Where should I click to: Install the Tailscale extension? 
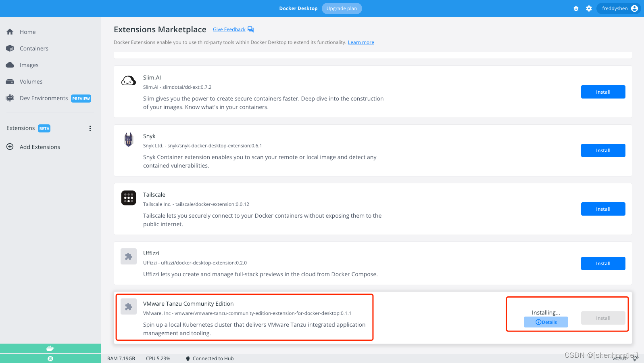coord(603,209)
